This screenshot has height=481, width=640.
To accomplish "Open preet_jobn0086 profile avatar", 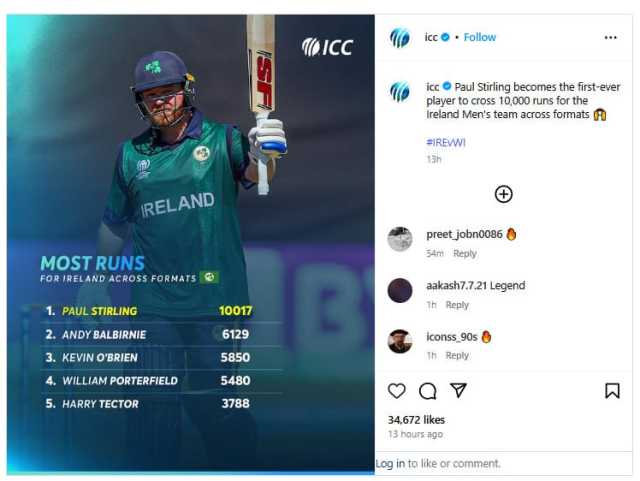I will coord(400,238).
